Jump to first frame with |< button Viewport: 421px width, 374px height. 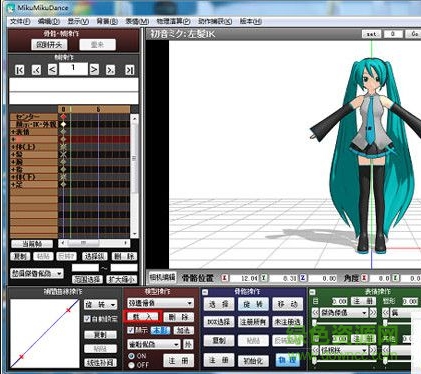(20, 70)
